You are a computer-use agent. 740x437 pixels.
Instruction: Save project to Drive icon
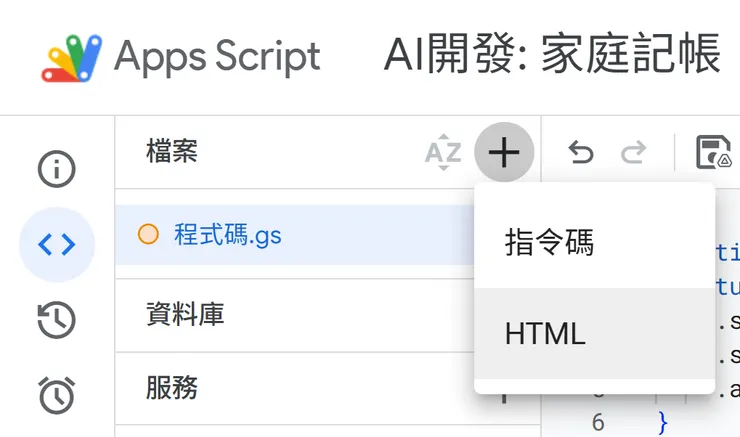(714, 152)
